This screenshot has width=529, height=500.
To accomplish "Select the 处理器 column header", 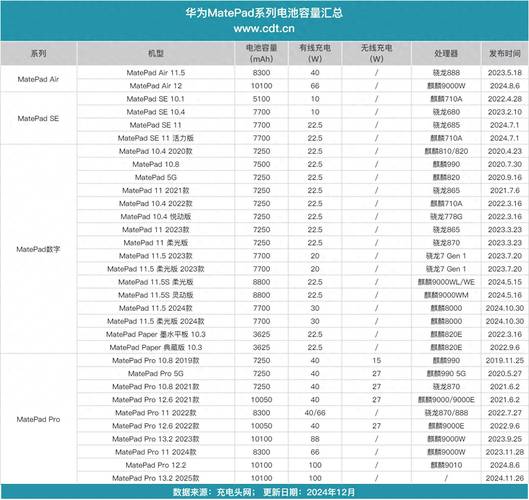I will coord(446,53).
